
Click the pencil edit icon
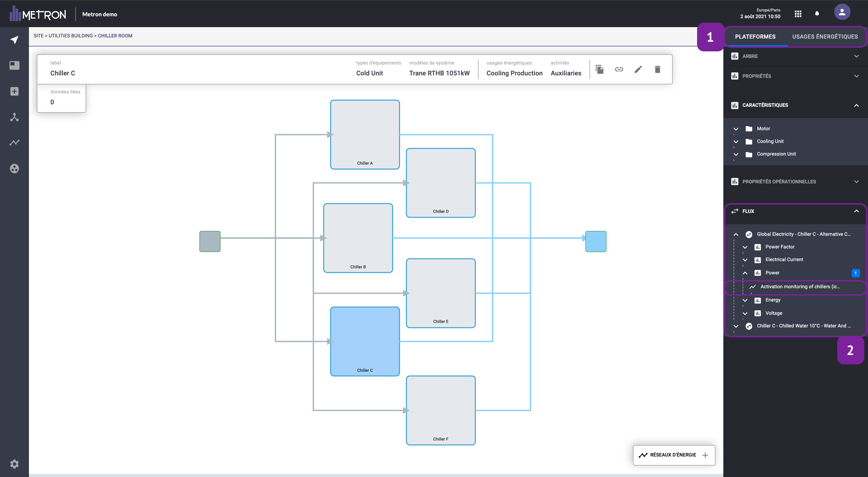pyautogui.click(x=638, y=69)
